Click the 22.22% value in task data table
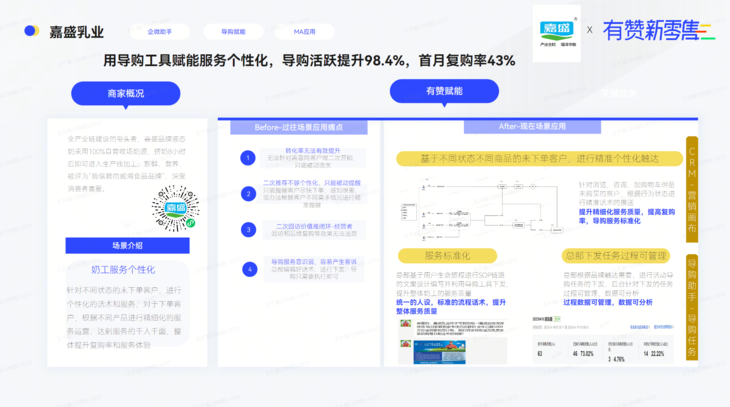Screen dimensions: 730x407 point(657,354)
